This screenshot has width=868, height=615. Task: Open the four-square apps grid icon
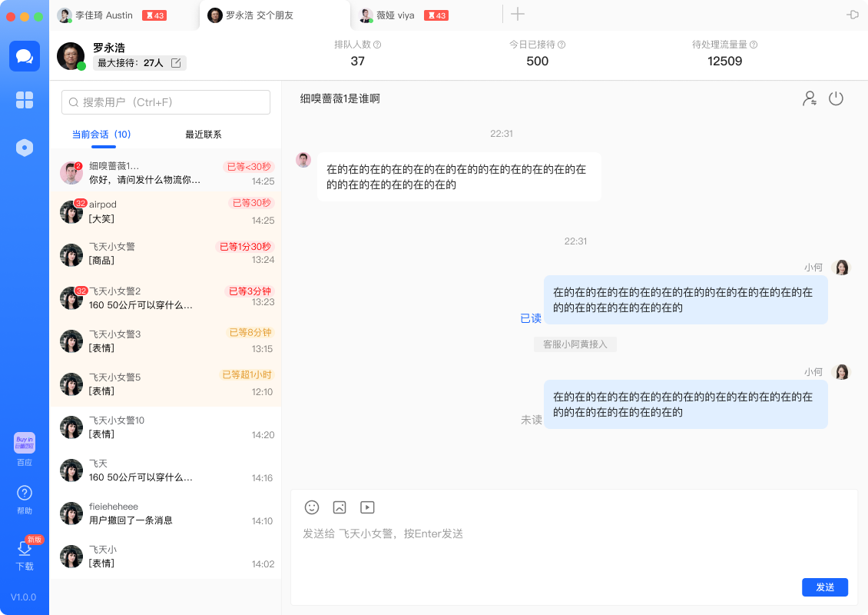pos(25,100)
